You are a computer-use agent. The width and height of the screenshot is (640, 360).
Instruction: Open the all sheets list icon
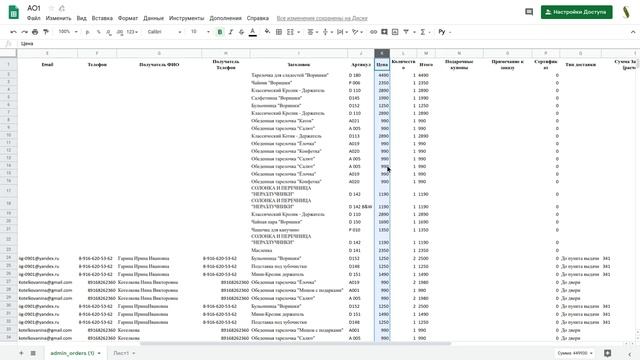point(33,353)
